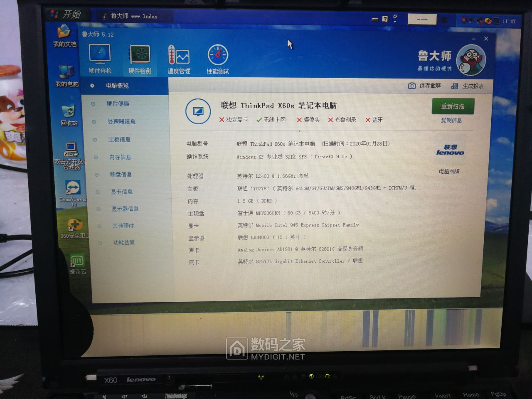Screen dimensions: 532x399
Task: Click display value 联想 LEN4000
Action: pyautogui.click(x=271, y=237)
